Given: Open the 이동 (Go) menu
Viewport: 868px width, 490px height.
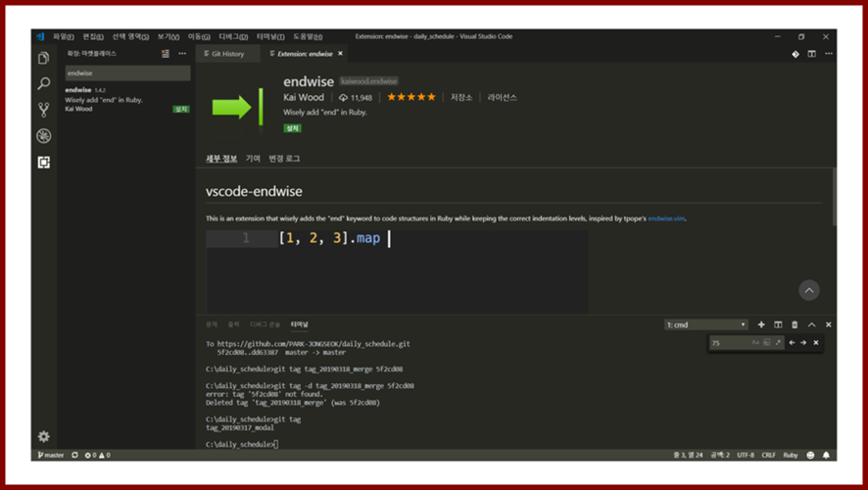Looking at the screenshot, I should [x=199, y=36].
